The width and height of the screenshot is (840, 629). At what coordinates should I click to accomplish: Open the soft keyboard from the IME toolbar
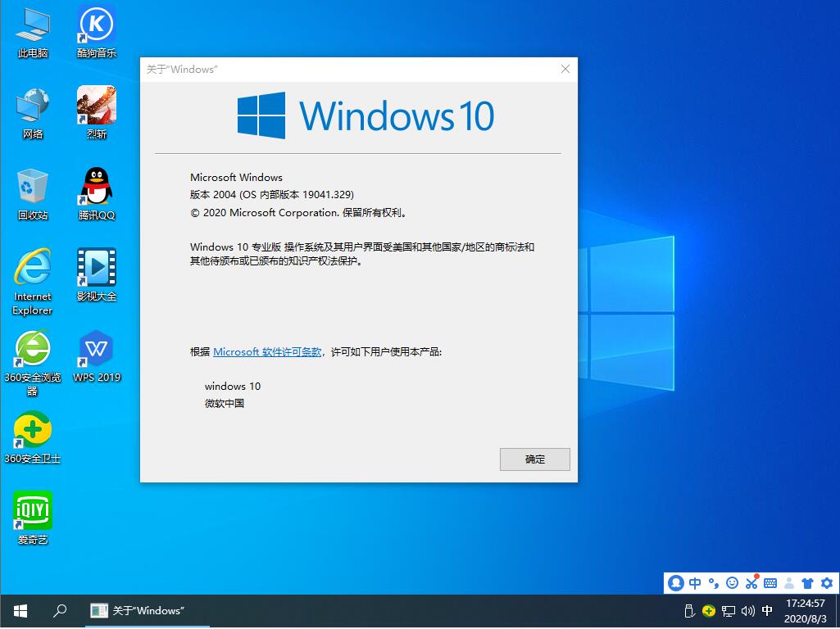tap(770, 583)
